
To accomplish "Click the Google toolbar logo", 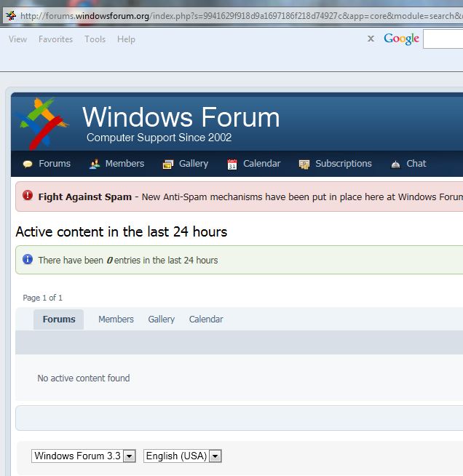I will [x=401, y=39].
